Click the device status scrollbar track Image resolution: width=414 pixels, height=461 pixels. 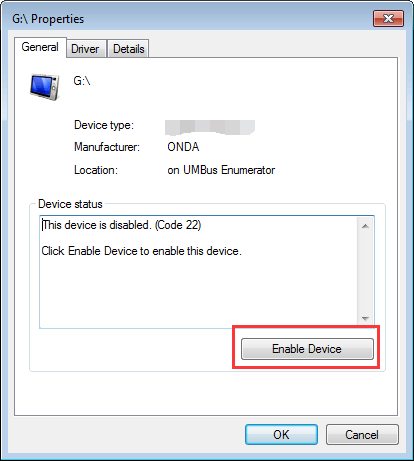point(365,272)
